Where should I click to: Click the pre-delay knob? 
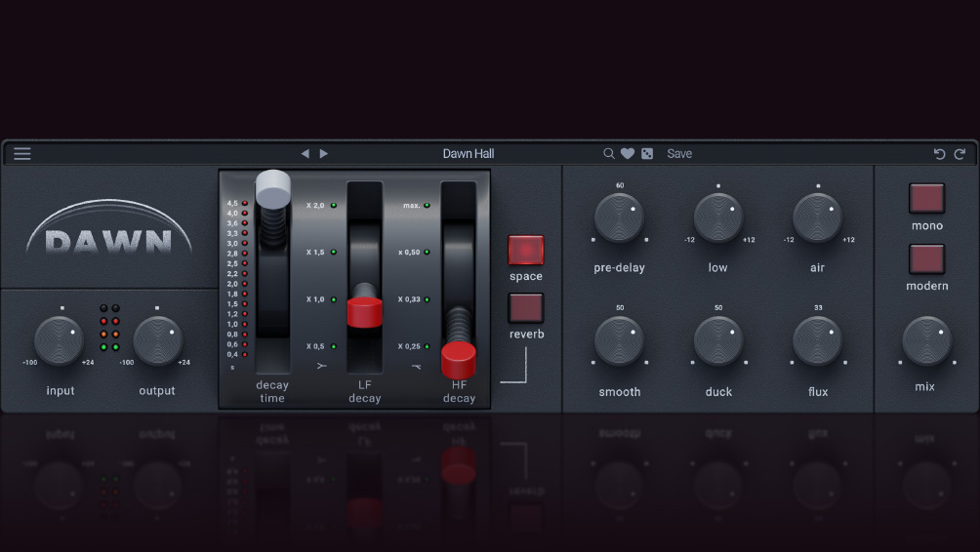point(620,217)
